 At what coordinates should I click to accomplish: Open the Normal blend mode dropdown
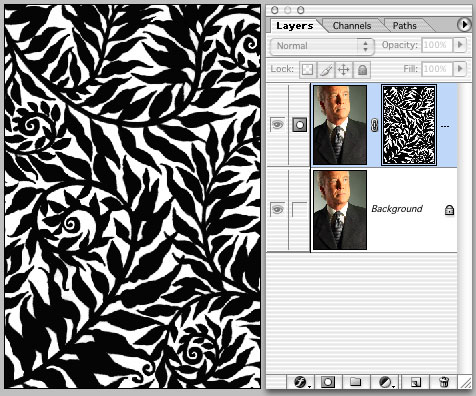point(322,46)
